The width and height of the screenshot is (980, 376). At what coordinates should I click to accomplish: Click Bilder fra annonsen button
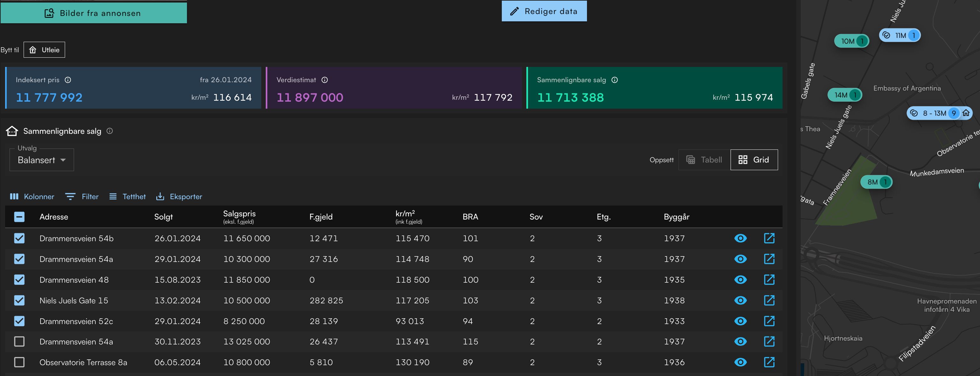pyautogui.click(x=93, y=13)
